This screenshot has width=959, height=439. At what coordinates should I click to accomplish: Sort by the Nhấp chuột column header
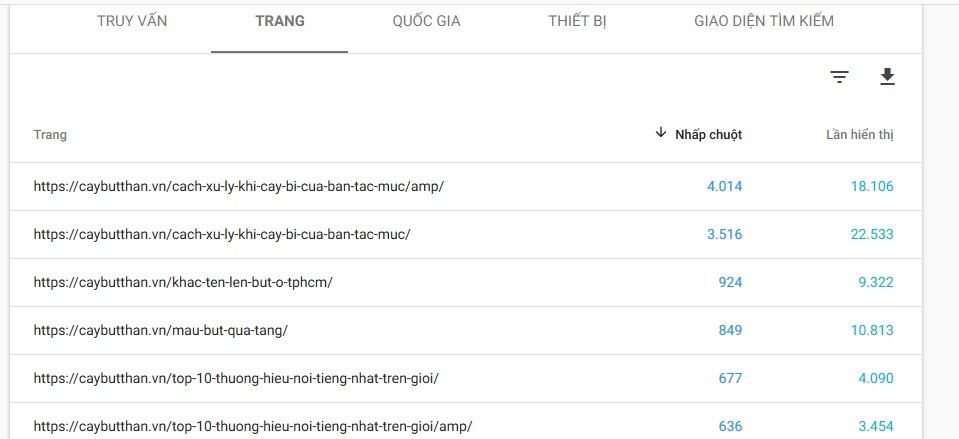click(x=708, y=135)
